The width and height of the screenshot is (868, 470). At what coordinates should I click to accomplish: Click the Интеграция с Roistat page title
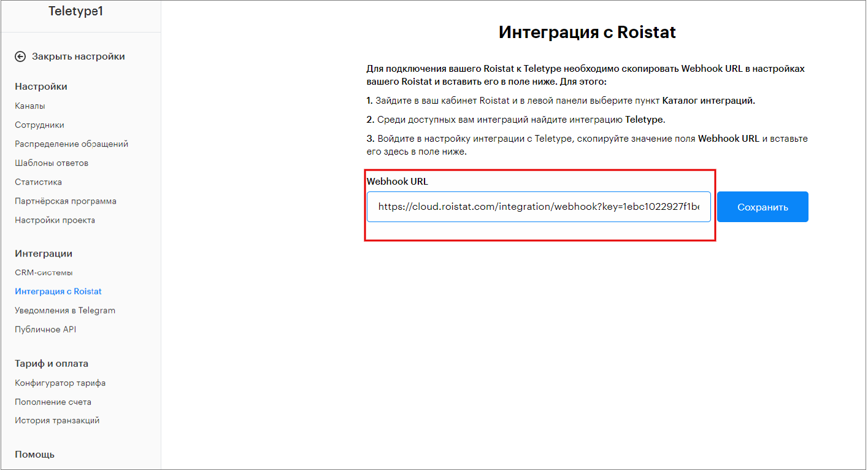point(587,33)
